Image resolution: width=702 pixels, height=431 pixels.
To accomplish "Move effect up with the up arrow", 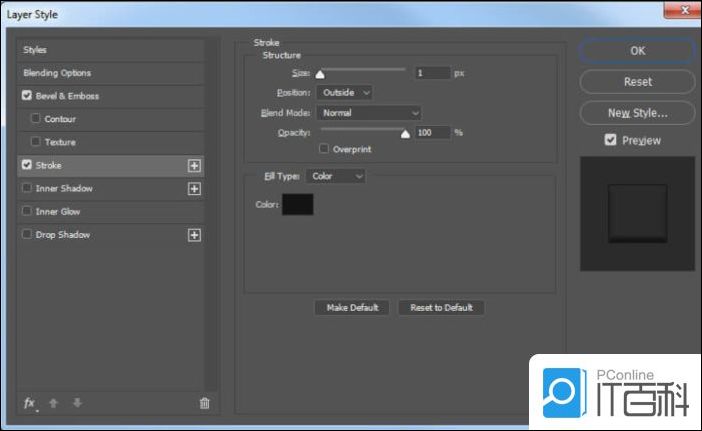I will [53, 403].
